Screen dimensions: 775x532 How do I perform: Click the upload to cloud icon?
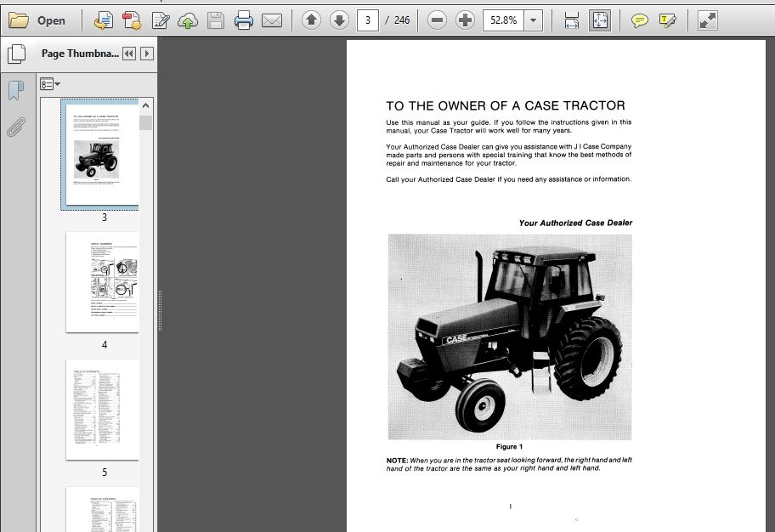(x=188, y=20)
